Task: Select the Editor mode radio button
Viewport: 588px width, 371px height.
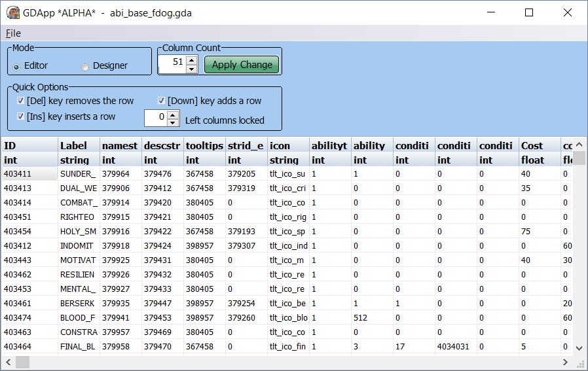Action: click(x=16, y=66)
